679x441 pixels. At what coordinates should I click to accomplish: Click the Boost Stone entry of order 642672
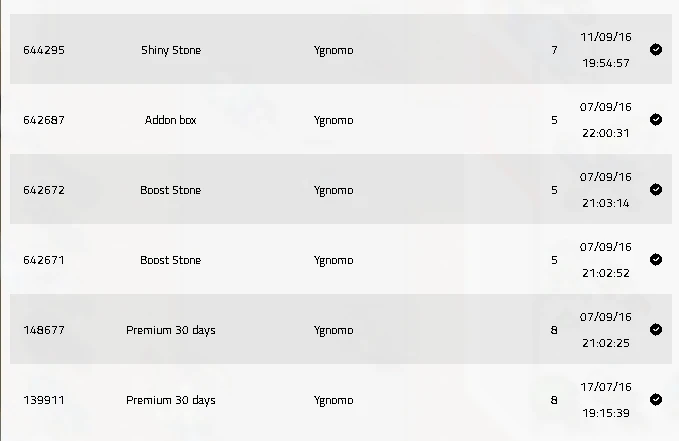point(171,190)
